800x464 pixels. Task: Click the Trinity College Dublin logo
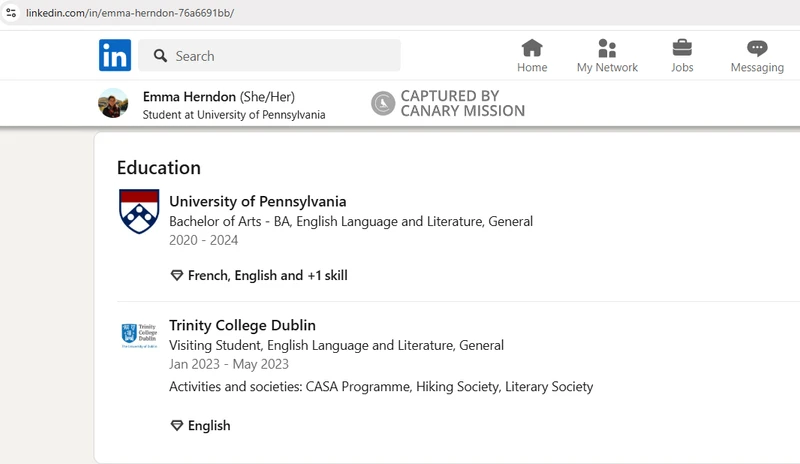point(139,335)
